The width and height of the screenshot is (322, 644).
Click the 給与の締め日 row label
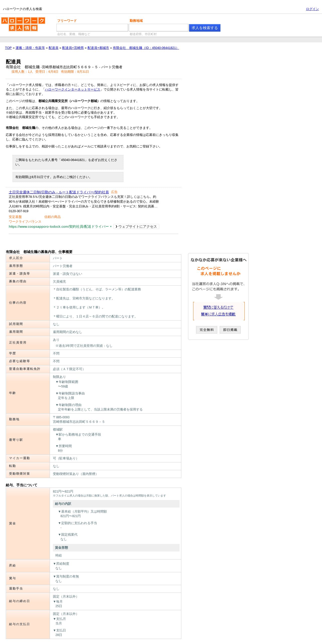28,601
